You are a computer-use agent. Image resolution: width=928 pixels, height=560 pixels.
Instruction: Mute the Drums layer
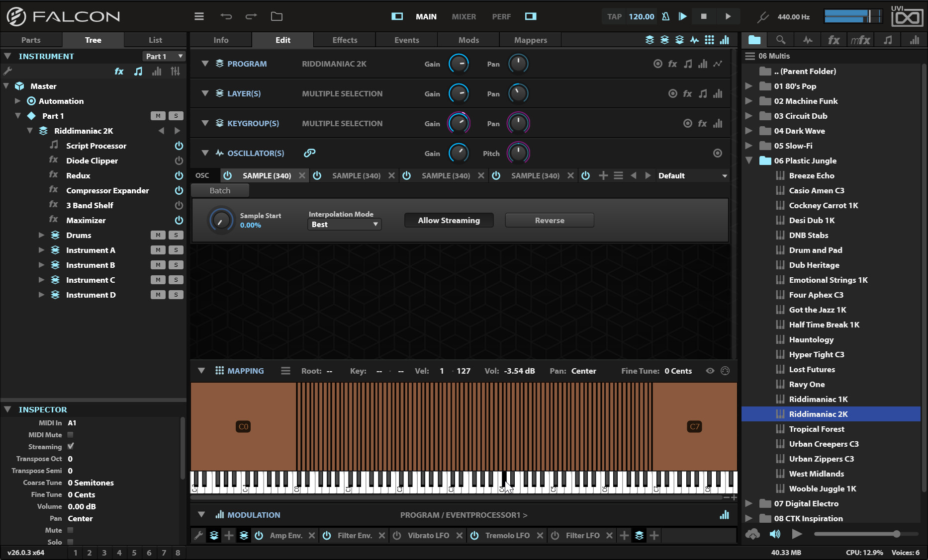(x=158, y=235)
